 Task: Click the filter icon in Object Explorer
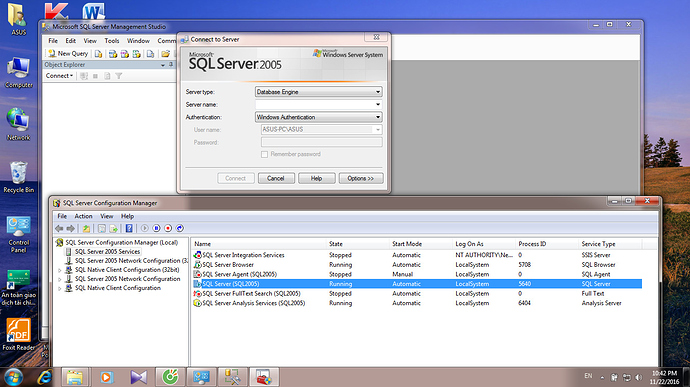click(x=118, y=76)
